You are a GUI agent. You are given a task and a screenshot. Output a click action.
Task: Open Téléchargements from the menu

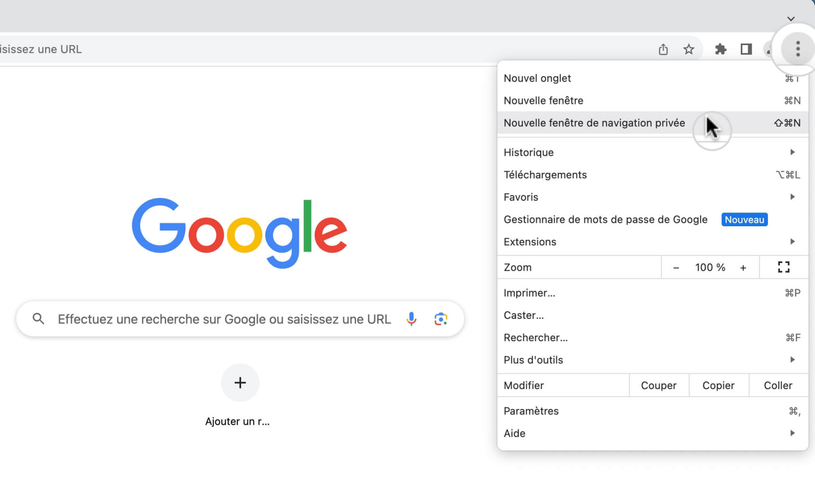click(653, 175)
